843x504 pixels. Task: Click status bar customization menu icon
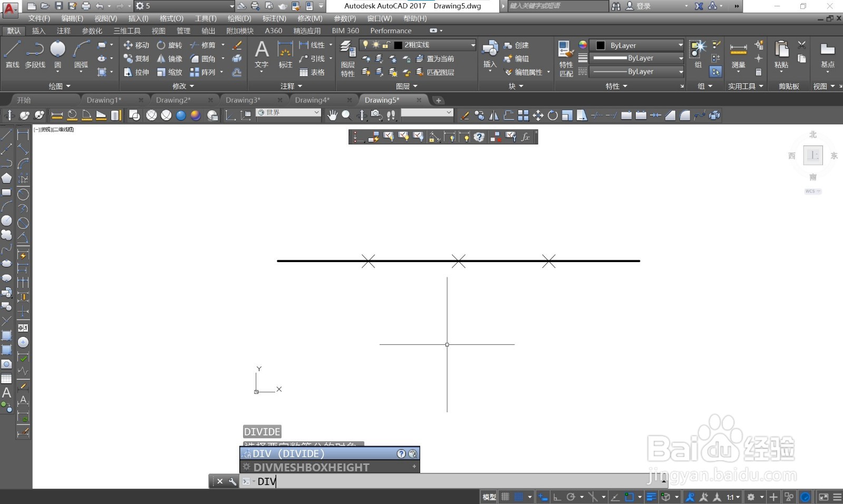(x=837, y=497)
